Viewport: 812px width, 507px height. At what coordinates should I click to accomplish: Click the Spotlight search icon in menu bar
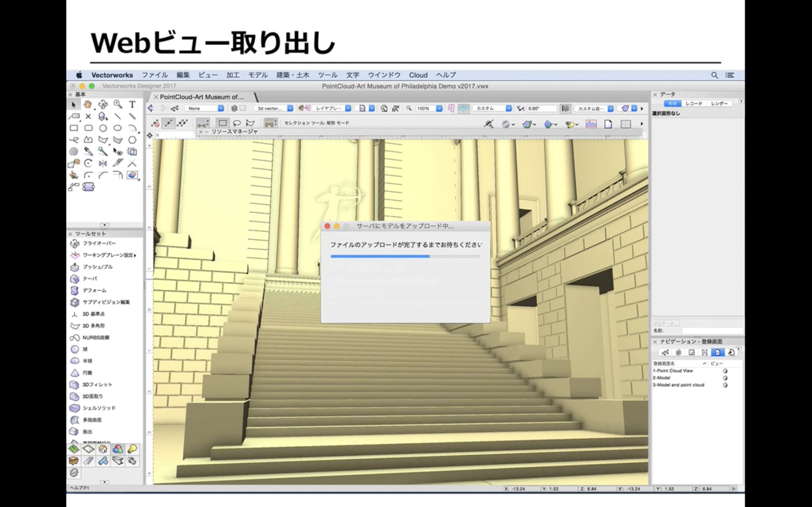(714, 75)
